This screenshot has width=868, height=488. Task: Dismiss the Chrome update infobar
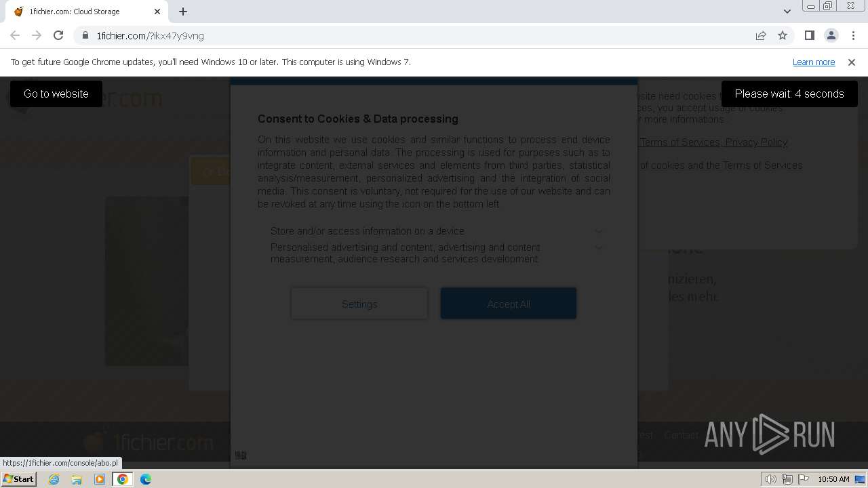pyautogui.click(x=852, y=62)
